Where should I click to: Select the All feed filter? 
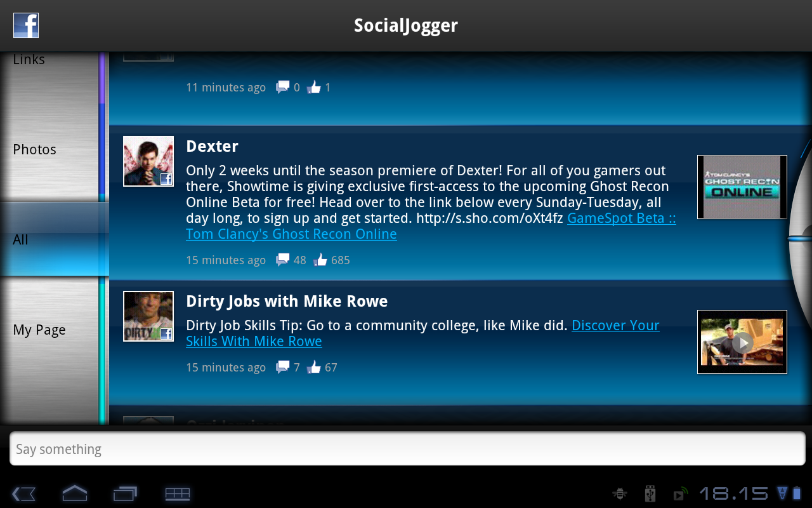pos(55,239)
